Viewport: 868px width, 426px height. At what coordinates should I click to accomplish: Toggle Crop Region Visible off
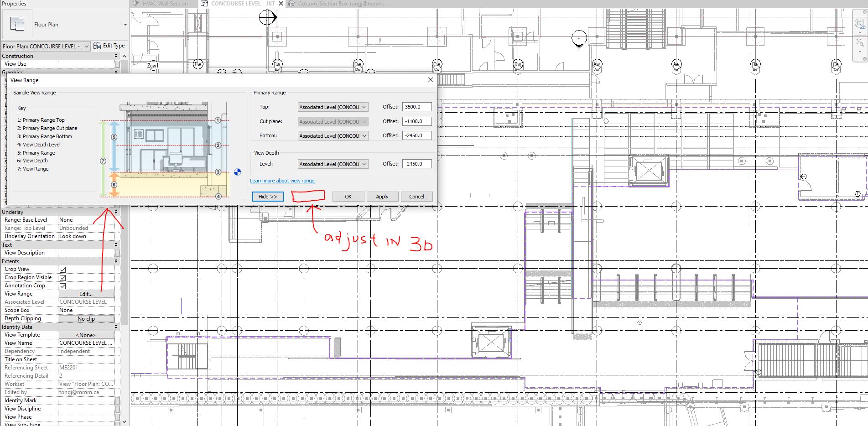[x=62, y=277]
